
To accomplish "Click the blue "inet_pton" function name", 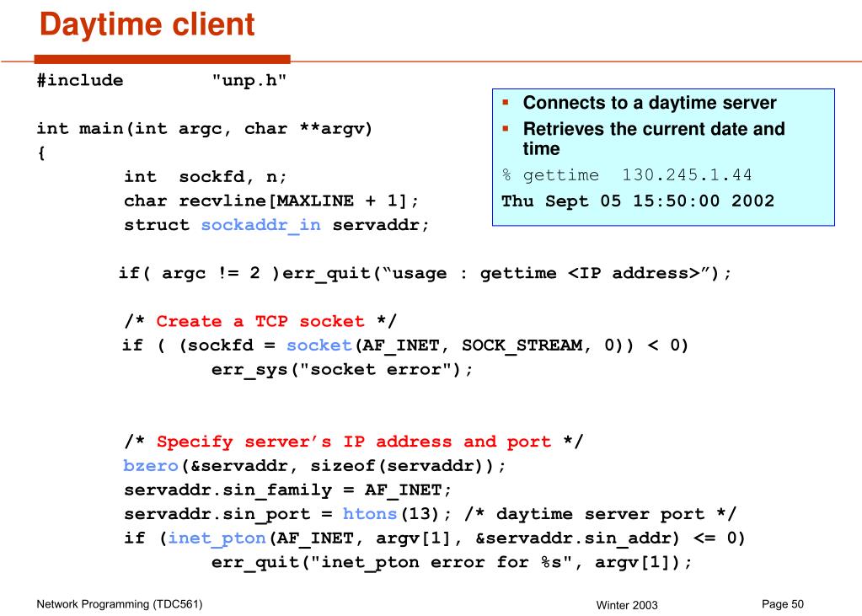I will (217, 538).
